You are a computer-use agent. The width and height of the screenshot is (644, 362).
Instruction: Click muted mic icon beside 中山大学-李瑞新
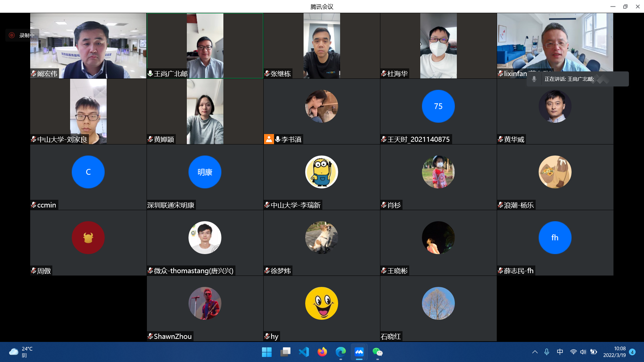[267, 205]
